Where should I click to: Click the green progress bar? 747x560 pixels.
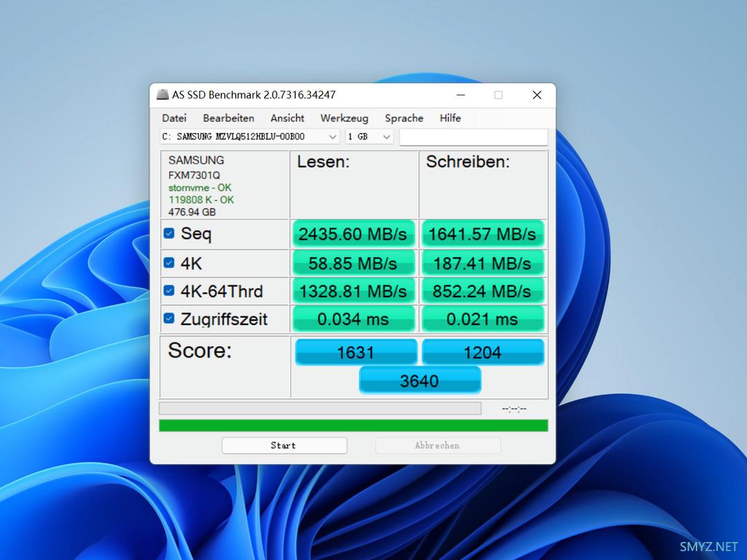[x=353, y=425]
